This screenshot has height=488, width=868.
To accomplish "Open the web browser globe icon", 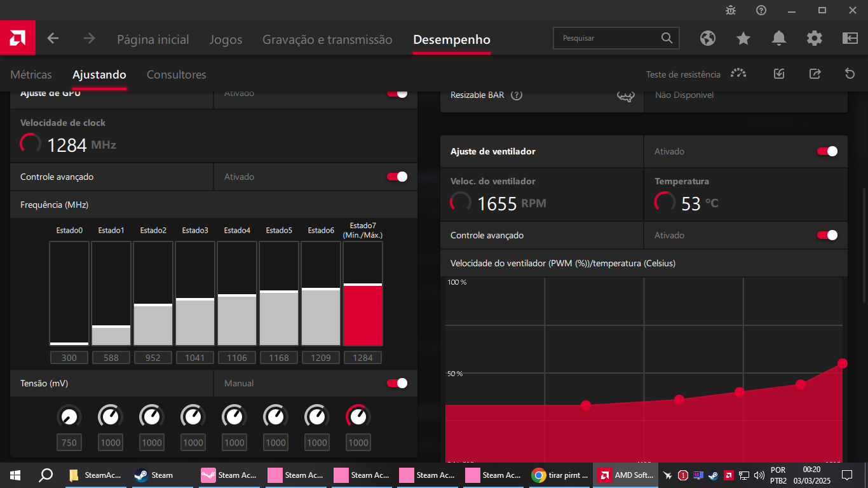I will pos(708,38).
